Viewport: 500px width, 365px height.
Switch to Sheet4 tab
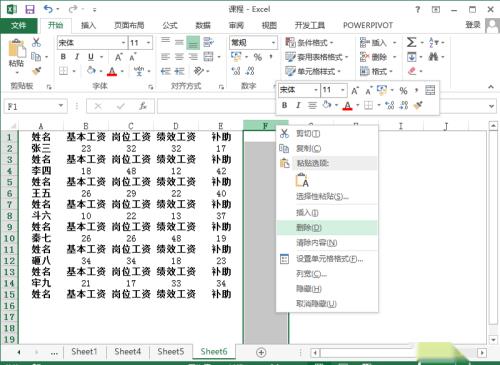click(x=127, y=352)
